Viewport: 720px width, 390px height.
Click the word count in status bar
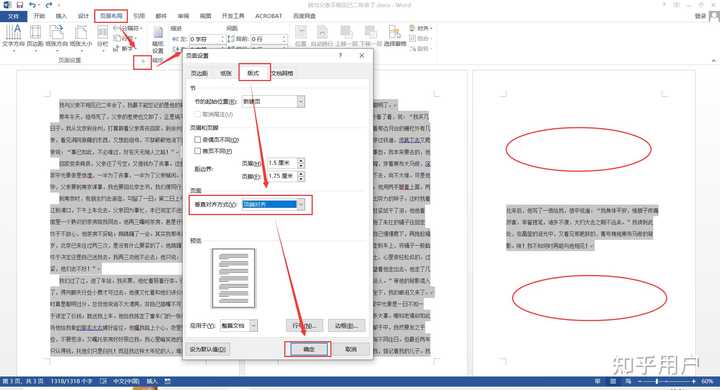pos(71,381)
